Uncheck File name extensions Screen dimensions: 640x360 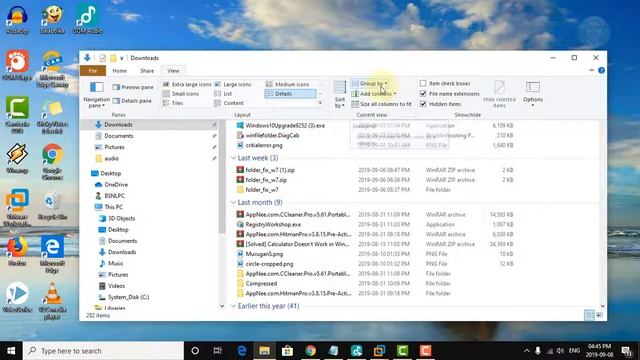point(423,93)
